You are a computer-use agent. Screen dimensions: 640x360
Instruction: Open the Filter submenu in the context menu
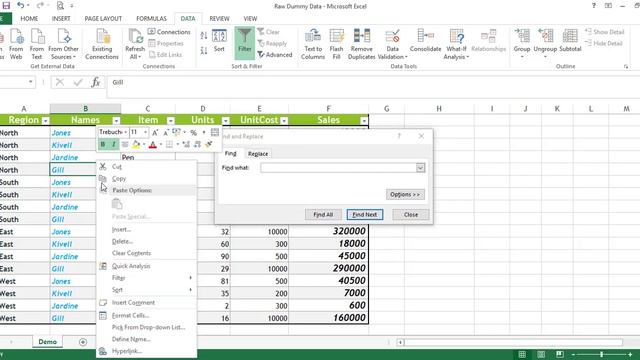(118, 278)
